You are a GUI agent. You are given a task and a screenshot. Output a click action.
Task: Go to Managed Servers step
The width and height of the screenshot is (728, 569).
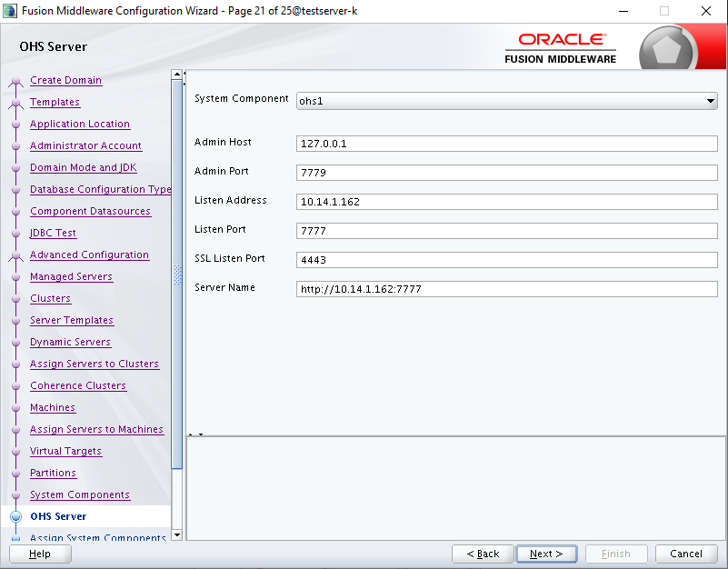(71, 277)
